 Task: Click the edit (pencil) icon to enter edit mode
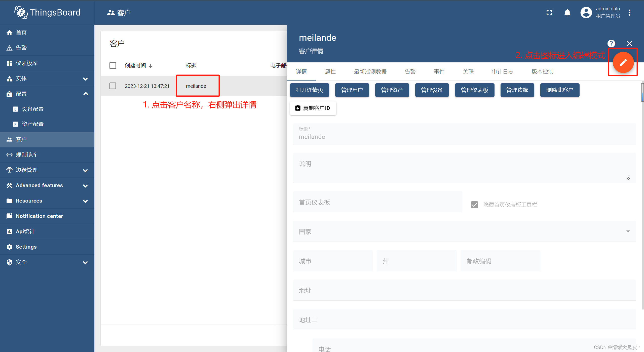point(623,62)
